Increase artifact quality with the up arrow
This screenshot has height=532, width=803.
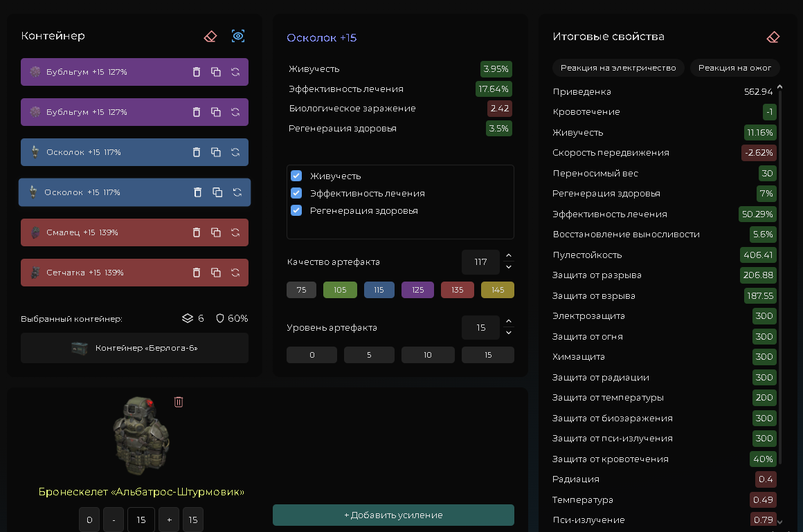pos(509,256)
